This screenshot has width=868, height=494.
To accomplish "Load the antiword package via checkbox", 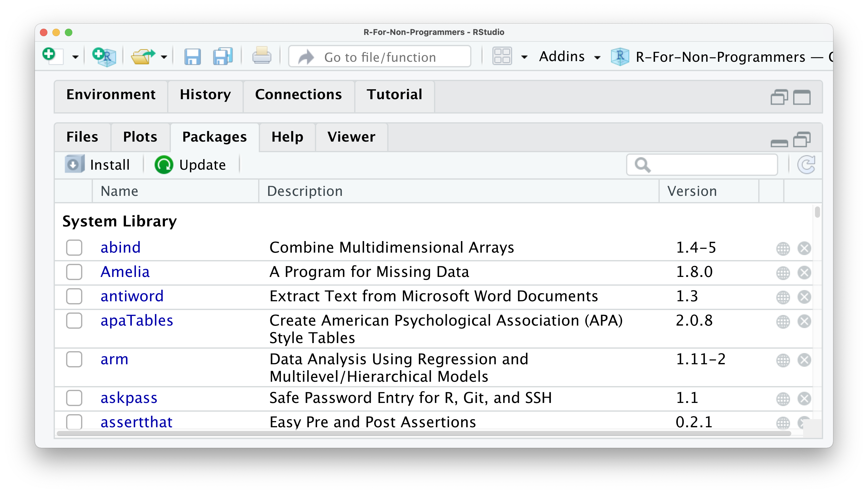I will pos(74,297).
